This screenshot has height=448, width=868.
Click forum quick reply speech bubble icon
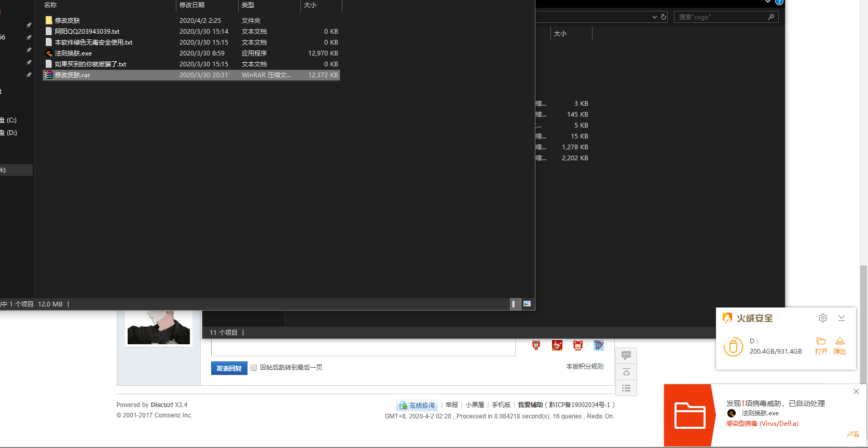pyautogui.click(x=626, y=355)
